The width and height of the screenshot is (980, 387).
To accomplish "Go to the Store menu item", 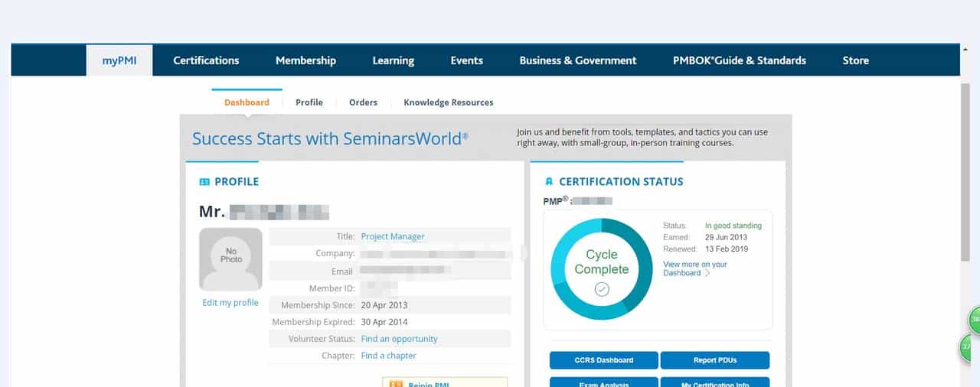I will pos(855,60).
